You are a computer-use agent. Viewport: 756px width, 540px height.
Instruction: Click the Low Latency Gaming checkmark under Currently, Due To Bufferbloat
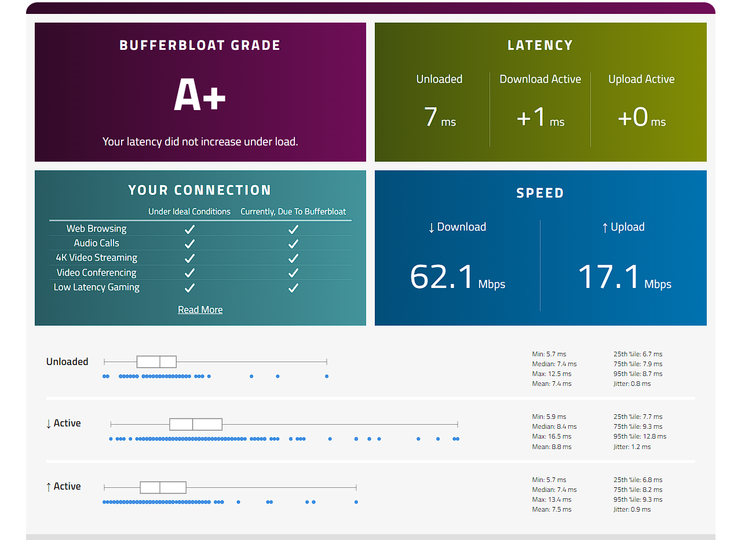(293, 288)
